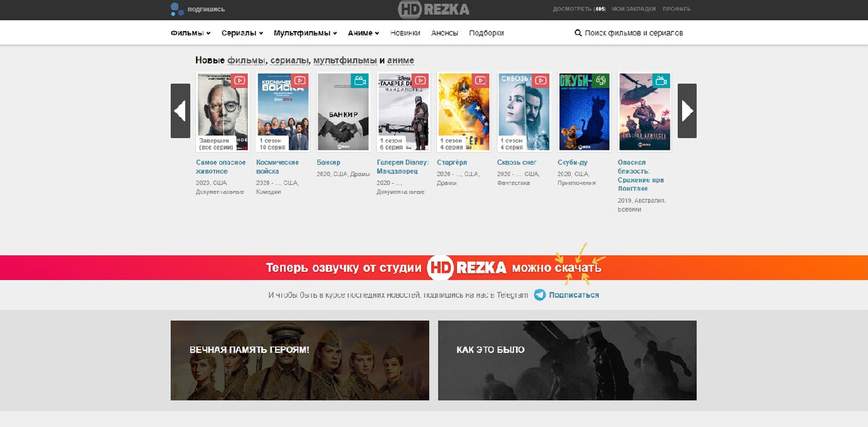Image resolution: width=868 pixels, height=427 pixels.
Task: Click the Опасная близость: Сражение при Лонгтане title
Action: click(x=641, y=176)
